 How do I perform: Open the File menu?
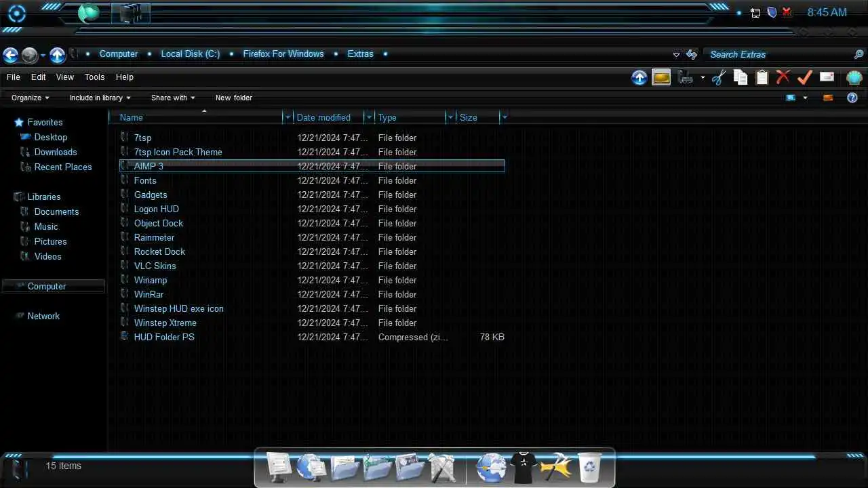(14, 77)
